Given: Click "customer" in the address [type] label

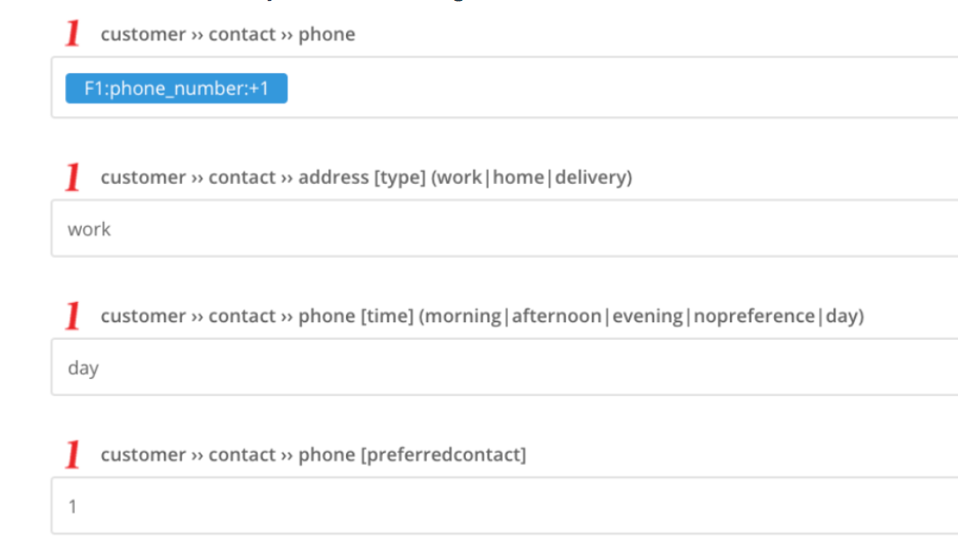Looking at the screenshot, I should (x=143, y=177).
